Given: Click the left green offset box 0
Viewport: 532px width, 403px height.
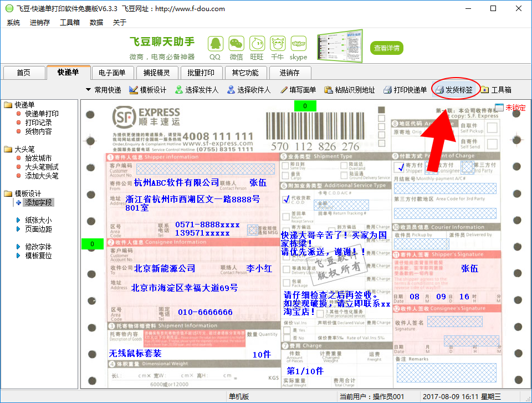Looking at the screenshot, I should [93, 244].
